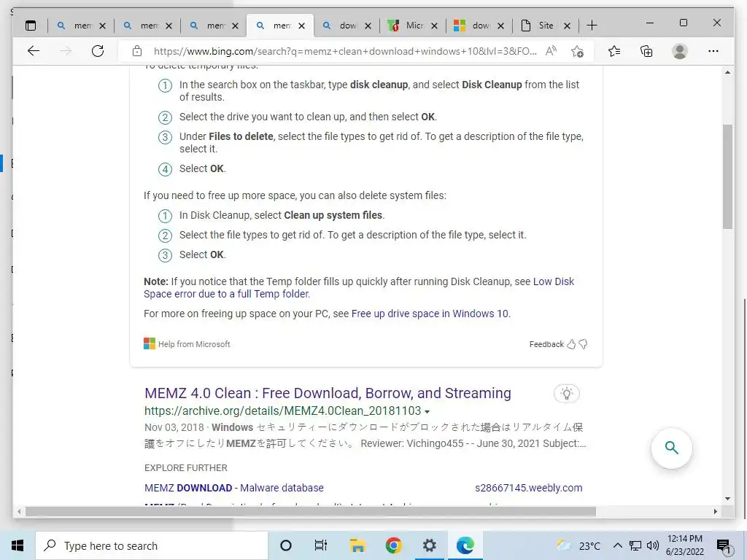Open the profile account icon
747x560 pixels.
pyautogui.click(x=680, y=51)
